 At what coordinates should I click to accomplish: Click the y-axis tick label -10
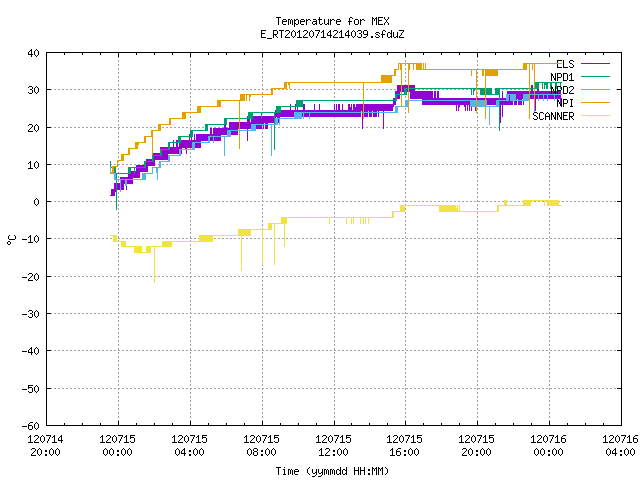pos(31,239)
